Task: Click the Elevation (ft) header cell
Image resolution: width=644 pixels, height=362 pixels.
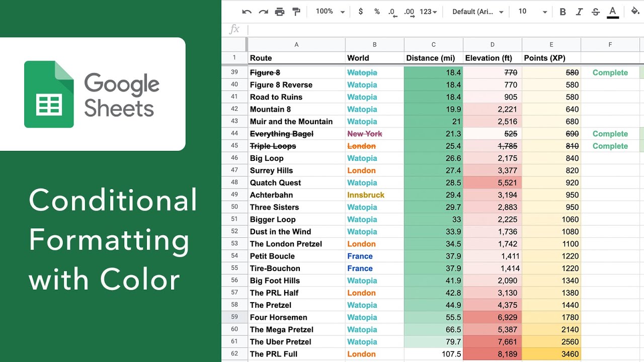Action: click(493, 58)
